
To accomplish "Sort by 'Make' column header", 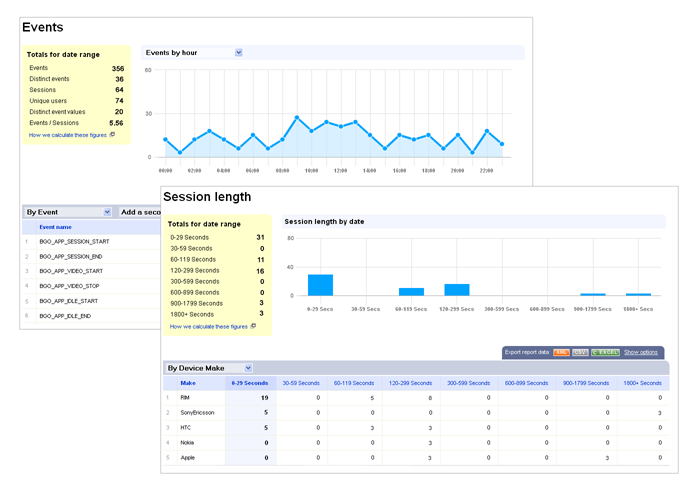I will [188, 383].
